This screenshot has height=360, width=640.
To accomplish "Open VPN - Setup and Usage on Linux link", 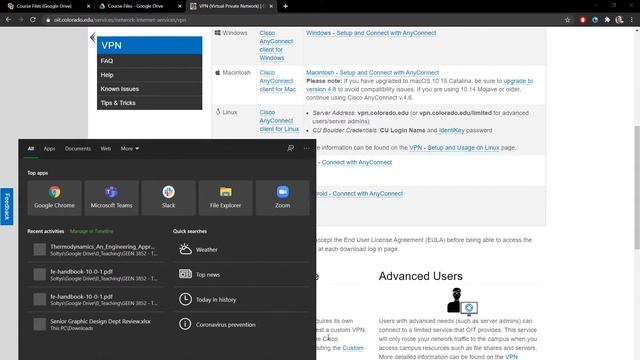I will tap(454, 147).
